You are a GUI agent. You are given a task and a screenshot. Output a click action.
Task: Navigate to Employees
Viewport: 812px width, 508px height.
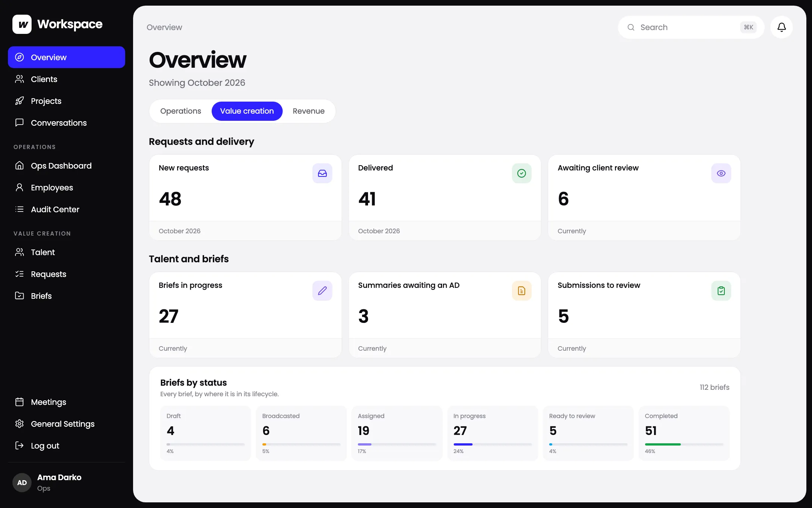(x=67, y=187)
